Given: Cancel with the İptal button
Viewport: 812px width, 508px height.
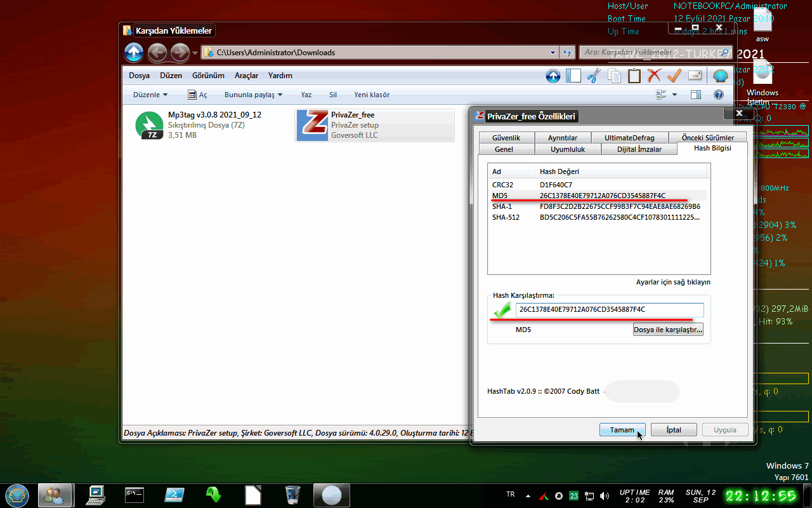Looking at the screenshot, I should point(674,430).
